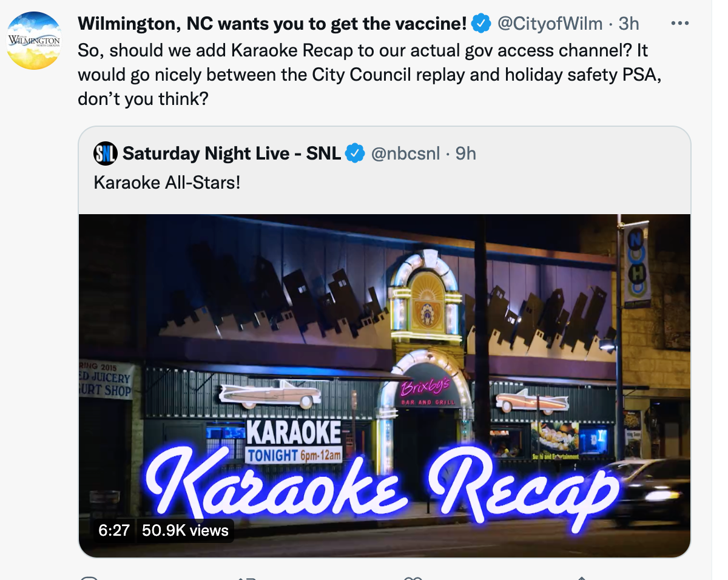
Task: Click the reply icon below the tweet
Action: 89,578
